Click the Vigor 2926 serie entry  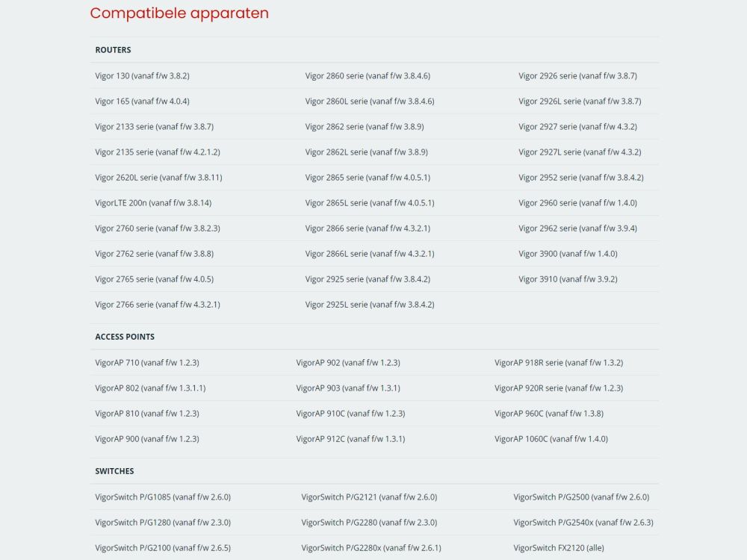point(577,75)
